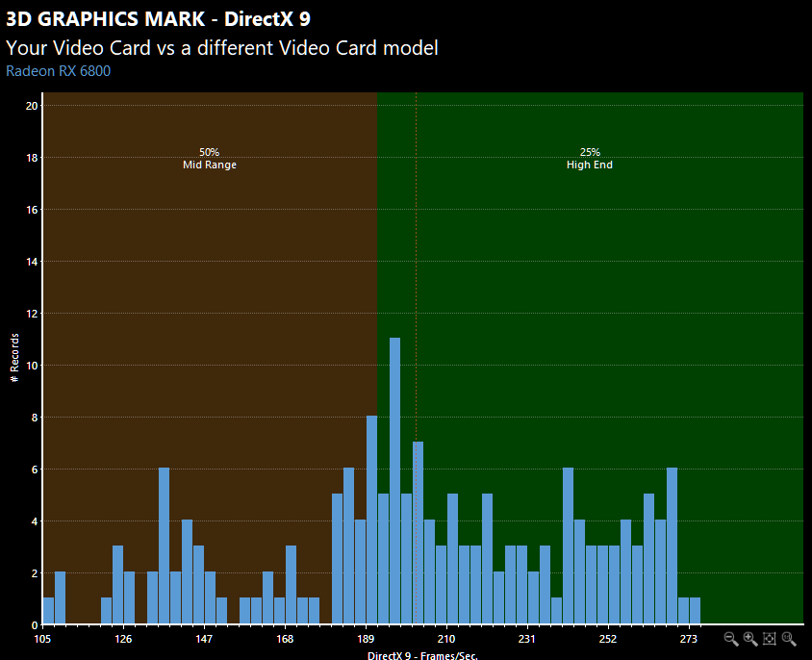Click the x-axis value 252

(x=608, y=639)
